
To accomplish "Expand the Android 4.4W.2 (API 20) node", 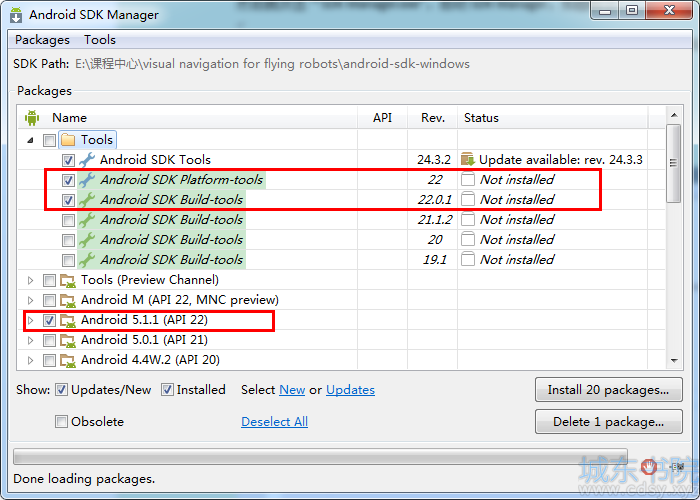I will (30, 360).
